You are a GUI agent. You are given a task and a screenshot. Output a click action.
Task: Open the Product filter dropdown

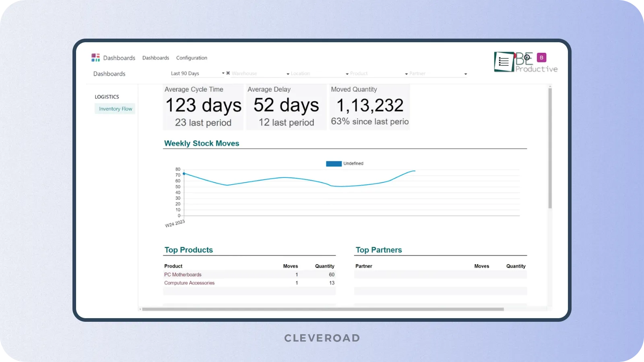tap(374, 73)
